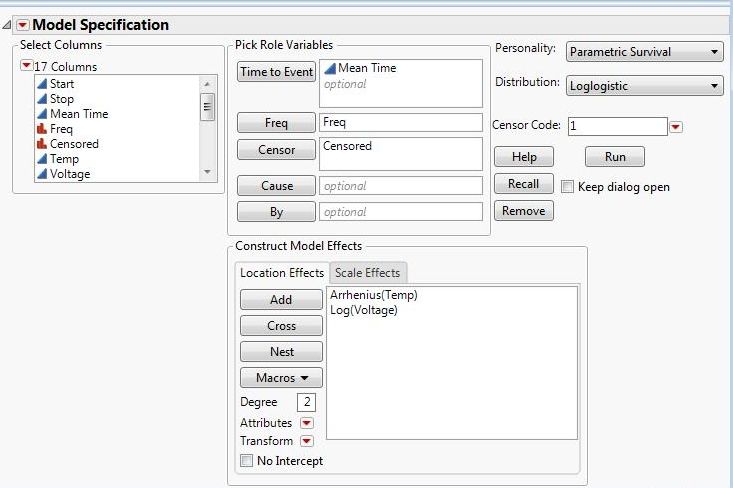Click continuous icon beside Voltage column
This screenshot has height=488, width=733.
(x=42, y=174)
